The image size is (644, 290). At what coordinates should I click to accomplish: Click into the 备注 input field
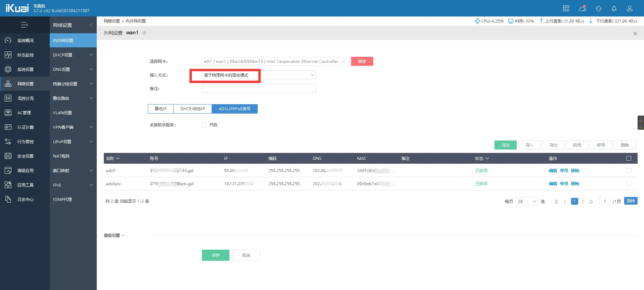(x=259, y=89)
